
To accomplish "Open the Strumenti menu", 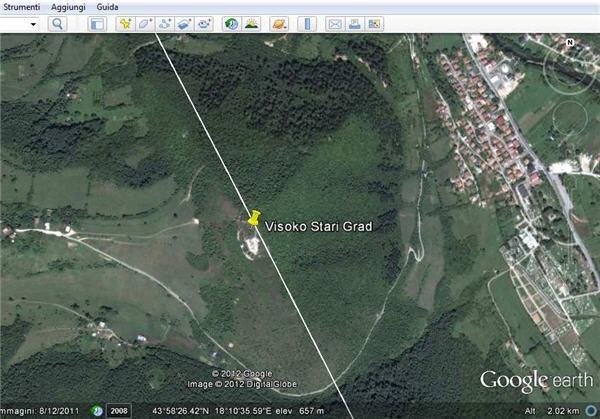I will tap(21, 7).
